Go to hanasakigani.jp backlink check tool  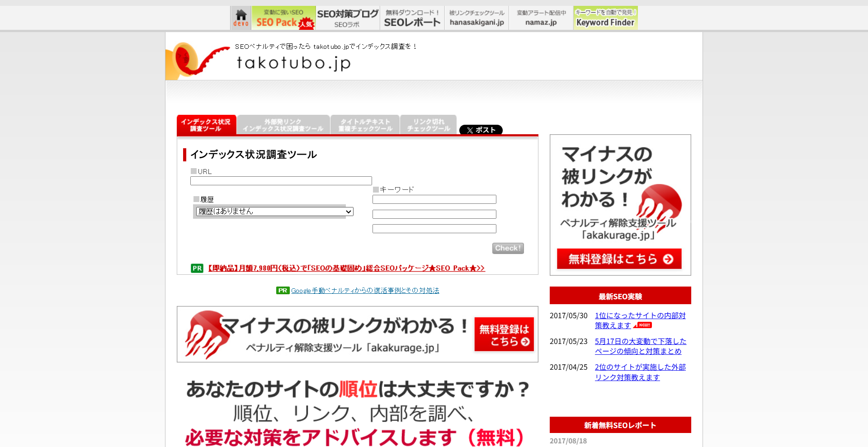(476, 18)
